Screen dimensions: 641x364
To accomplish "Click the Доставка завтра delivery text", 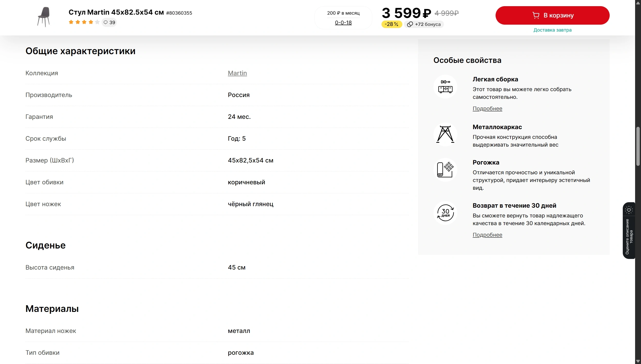I will point(552,30).
